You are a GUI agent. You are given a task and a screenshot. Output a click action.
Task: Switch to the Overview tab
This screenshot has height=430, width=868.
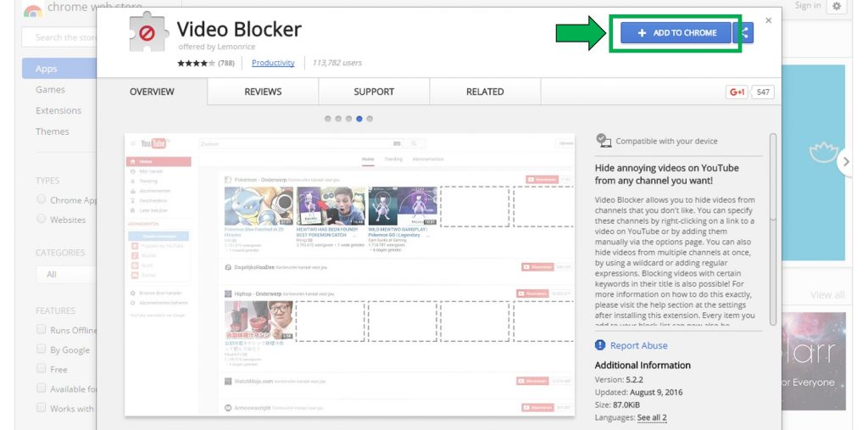pyautogui.click(x=152, y=92)
